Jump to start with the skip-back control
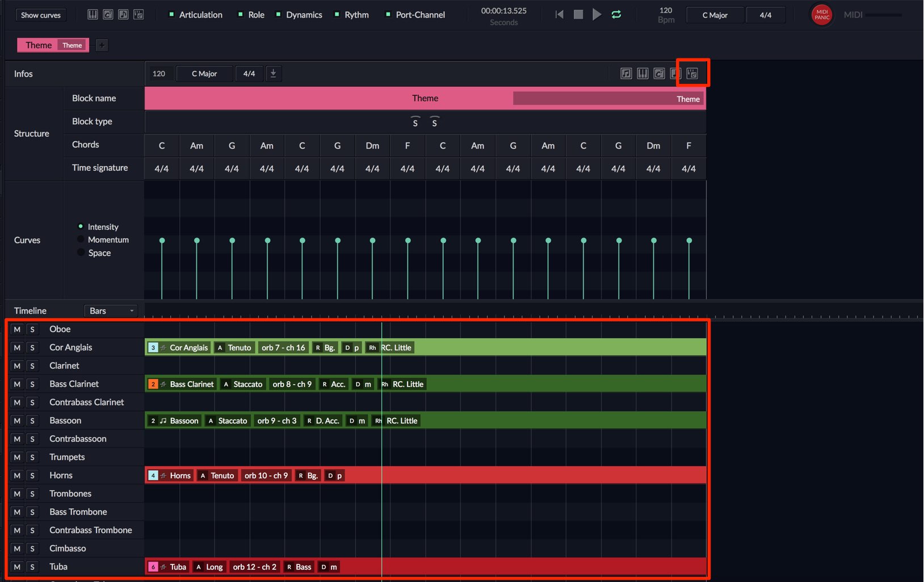Screen dimensions: 924x582 (x=560, y=14)
